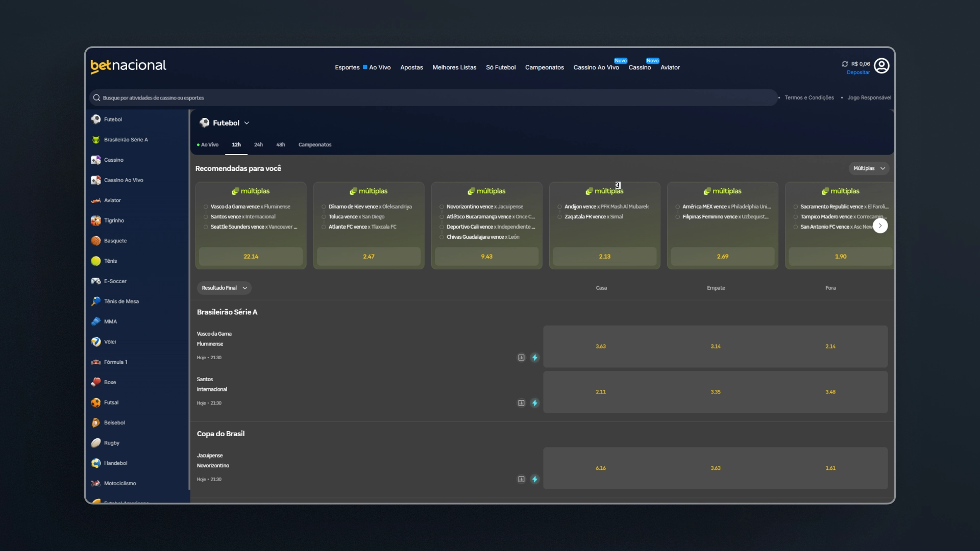980x551 pixels.
Task: Click lightning quick-bet icon for Santos match
Action: pos(534,403)
